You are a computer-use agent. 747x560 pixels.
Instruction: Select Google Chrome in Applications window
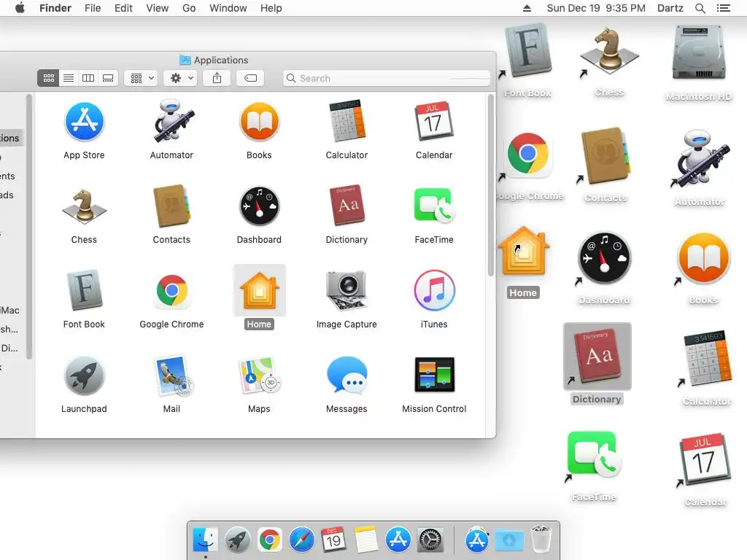click(x=172, y=290)
